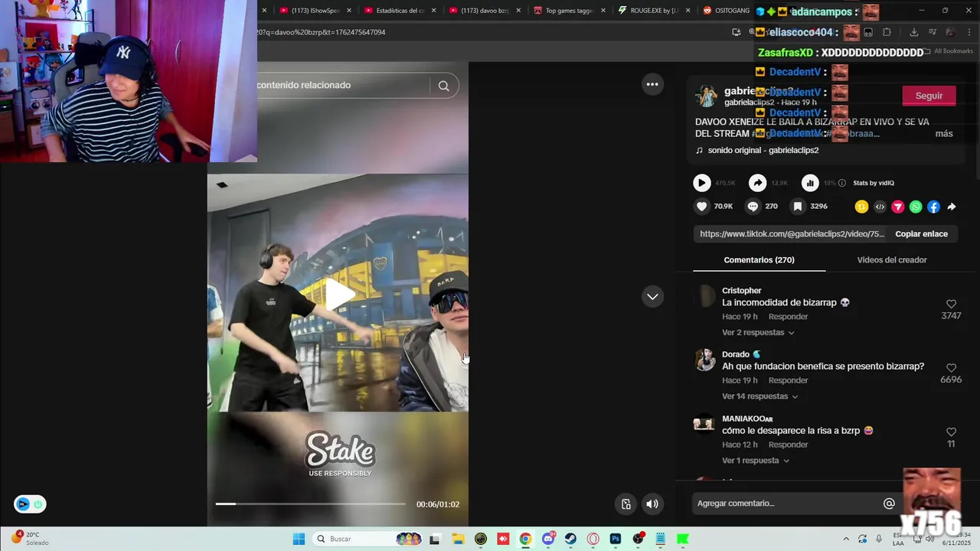Switch to Top games tagged tab
Image resolution: width=980 pixels, height=551 pixels.
coord(568,11)
